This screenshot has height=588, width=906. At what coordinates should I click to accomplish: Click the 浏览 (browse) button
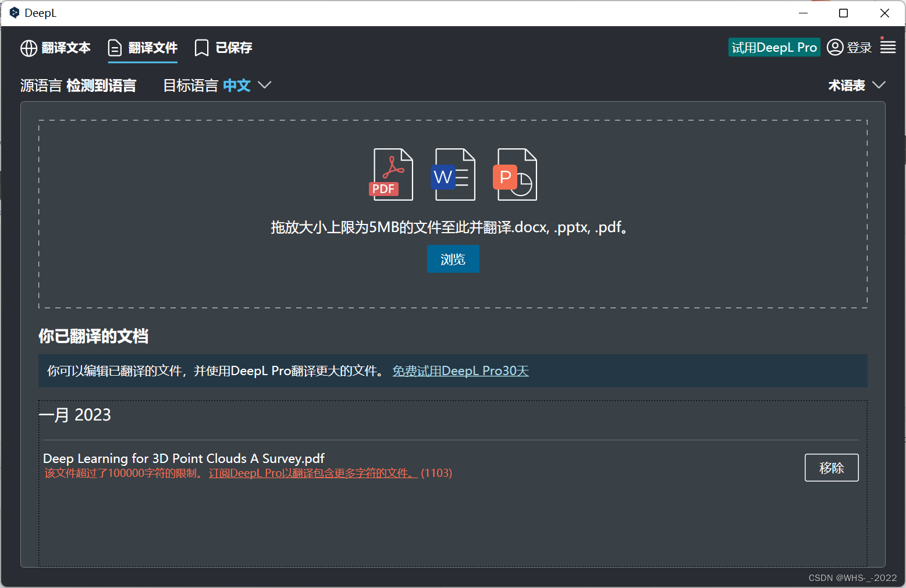coord(453,259)
